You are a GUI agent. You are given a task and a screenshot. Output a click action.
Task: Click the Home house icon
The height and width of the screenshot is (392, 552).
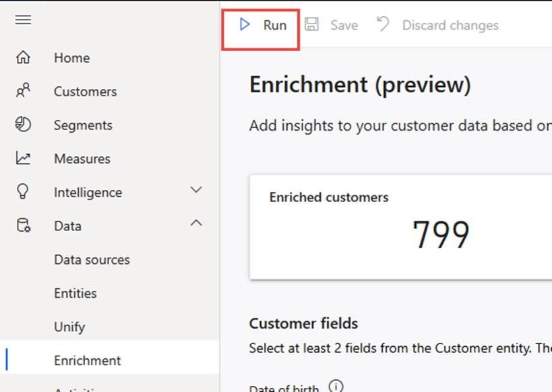(x=23, y=58)
